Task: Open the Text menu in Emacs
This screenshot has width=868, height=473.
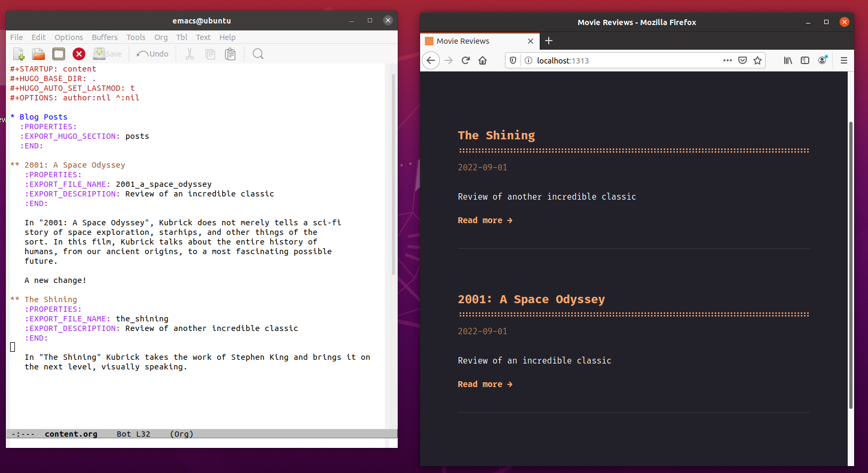Action: click(x=203, y=37)
